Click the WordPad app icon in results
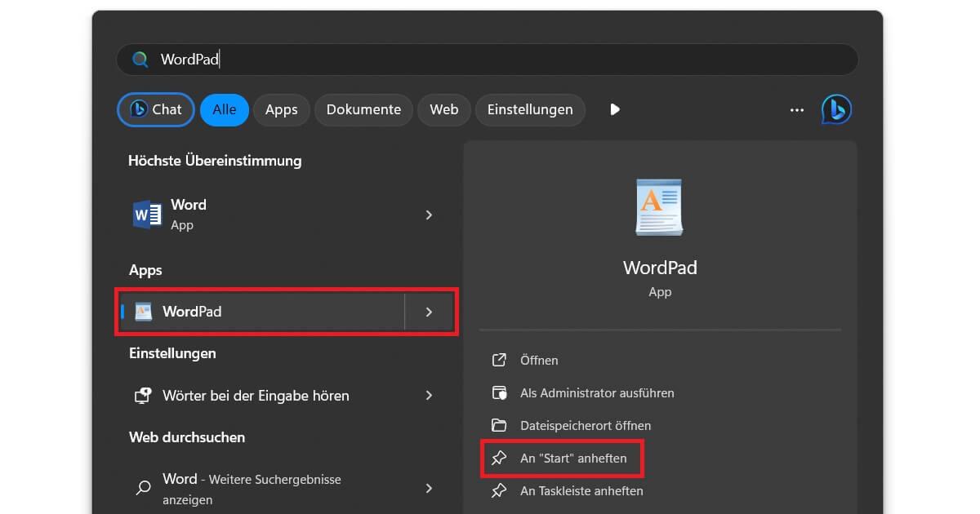 click(x=144, y=311)
